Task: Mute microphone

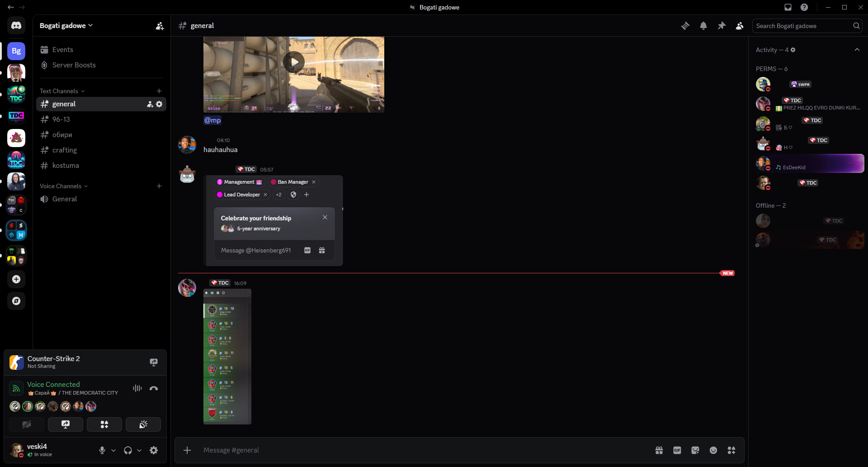Action: pyautogui.click(x=102, y=450)
